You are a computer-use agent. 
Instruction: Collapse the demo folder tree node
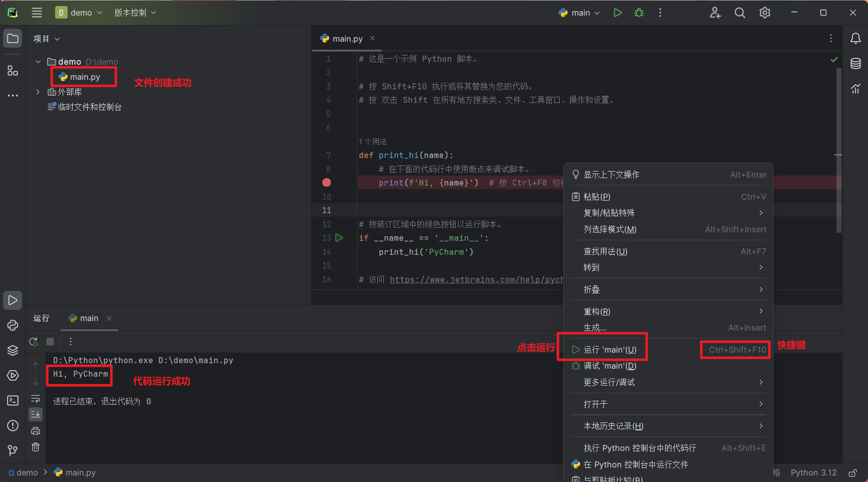pyautogui.click(x=38, y=62)
